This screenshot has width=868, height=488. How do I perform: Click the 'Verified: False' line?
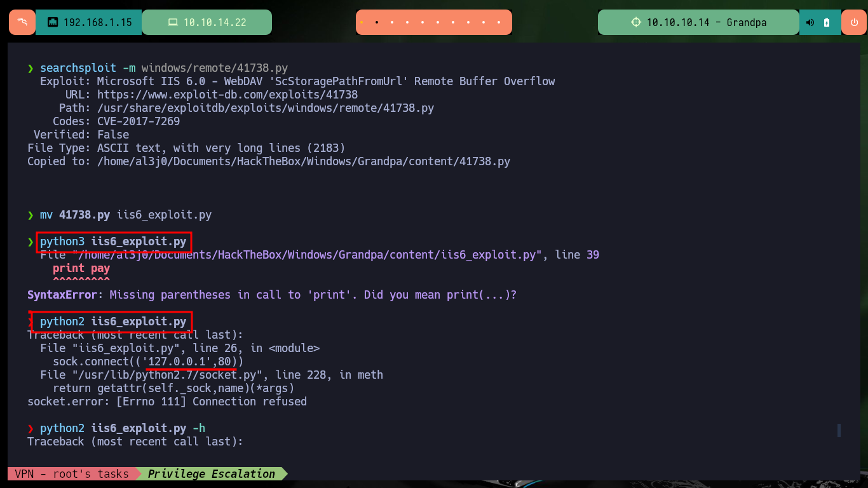(x=81, y=135)
